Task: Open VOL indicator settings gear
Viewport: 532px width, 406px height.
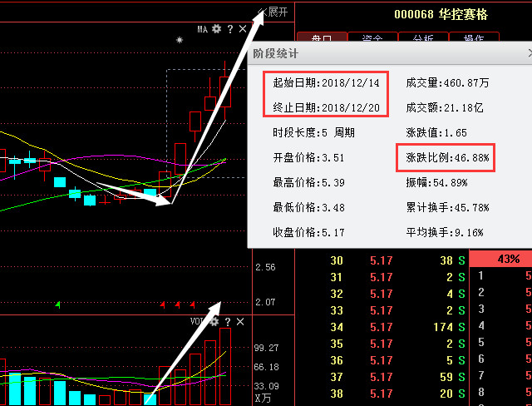Action: 215,321
